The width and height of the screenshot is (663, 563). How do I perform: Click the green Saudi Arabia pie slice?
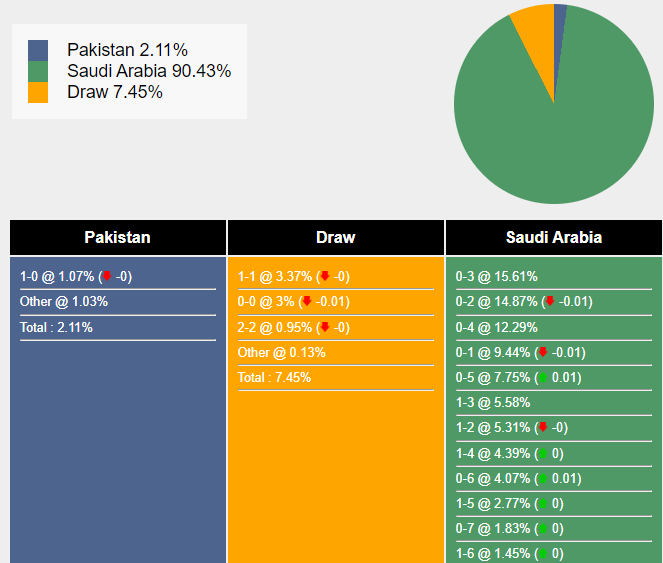pyautogui.click(x=560, y=130)
